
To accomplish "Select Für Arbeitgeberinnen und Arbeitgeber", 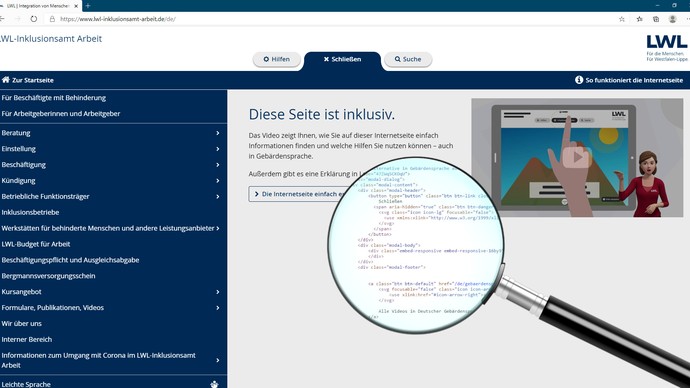I will pos(61,113).
